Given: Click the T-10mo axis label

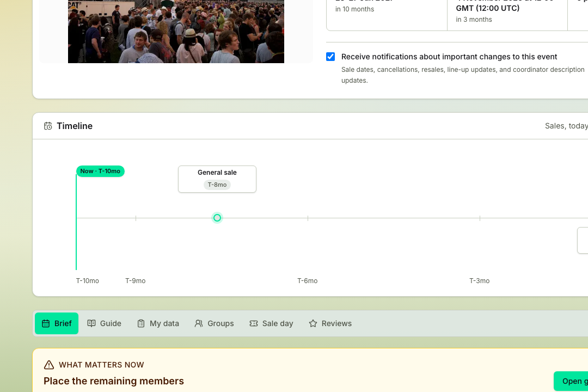Looking at the screenshot, I should [87, 280].
